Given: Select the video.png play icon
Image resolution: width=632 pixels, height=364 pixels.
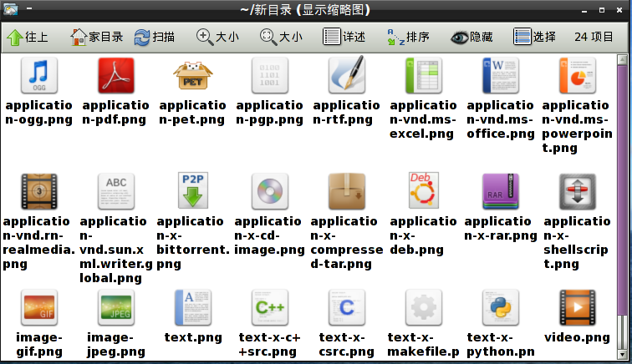Looking at the screenshot, I should pos(577,307).
